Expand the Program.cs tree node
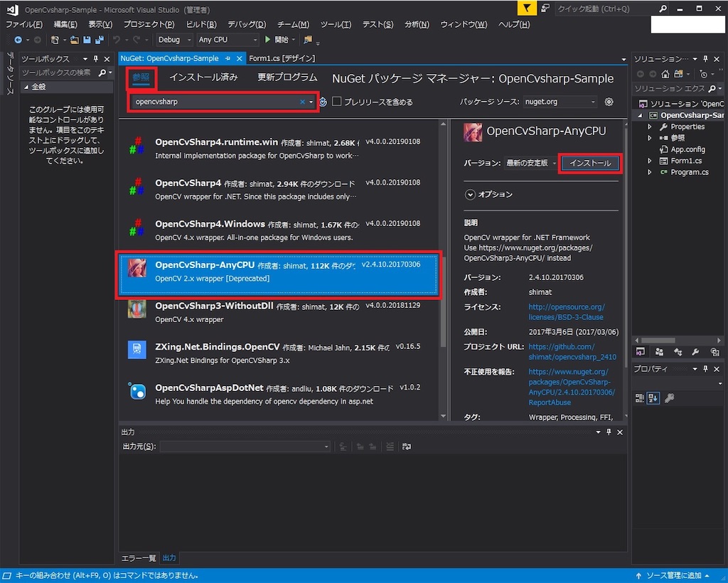 650,172
